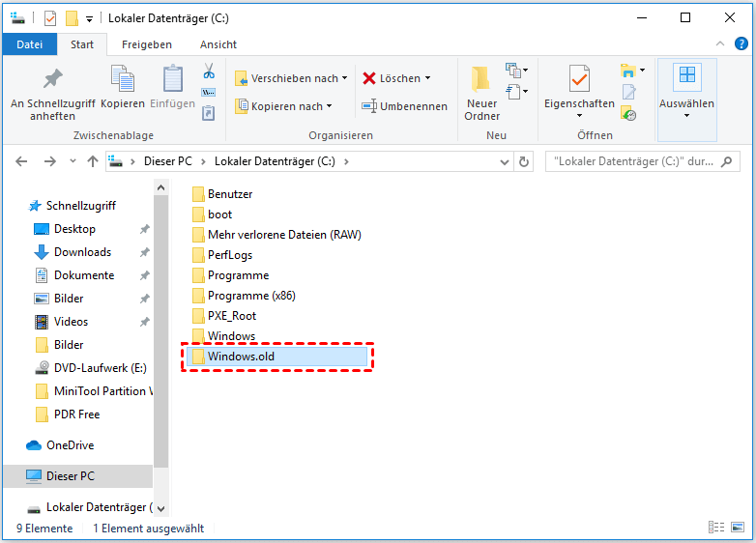Click the forward navigation arrow
Screen dimensions: 756x543
pyautogui.click(x=49, y=161)
